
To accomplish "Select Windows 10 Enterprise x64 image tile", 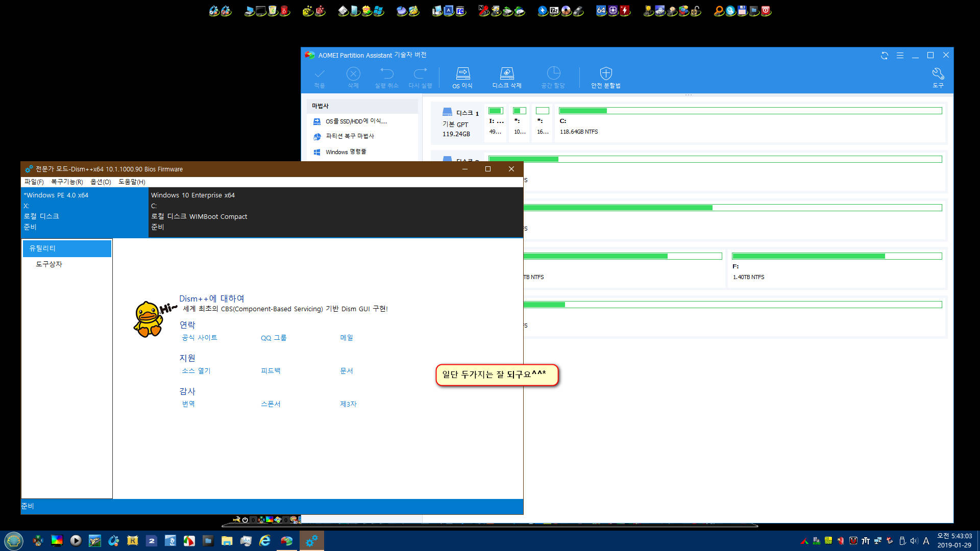I will click(336, 211).
